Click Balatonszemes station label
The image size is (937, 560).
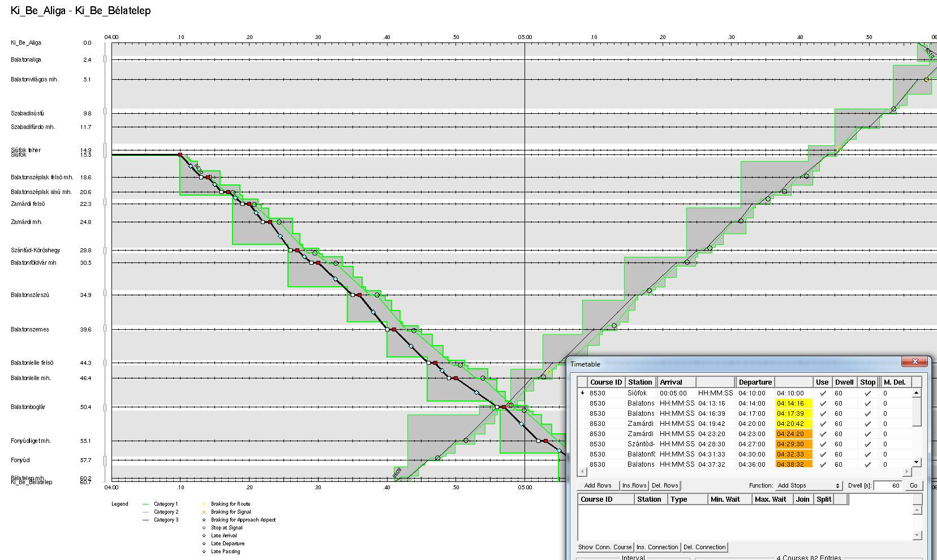click(x=29, y=329)
